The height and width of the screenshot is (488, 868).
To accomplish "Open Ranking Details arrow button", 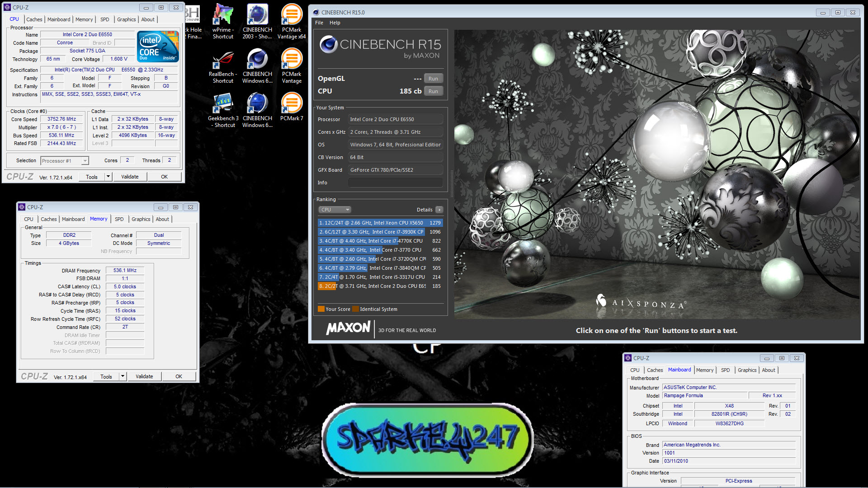I will tap(439, 210).
